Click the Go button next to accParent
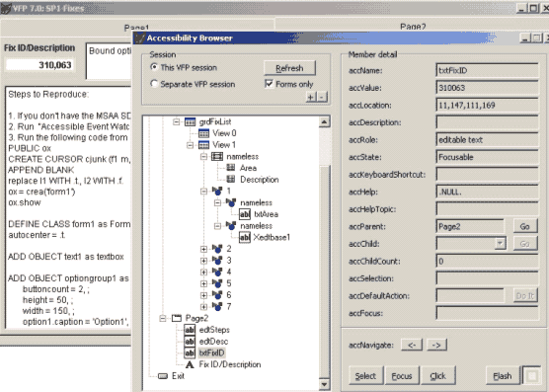Image resolution: width=549 pixels, height=392 pixels. tap(525, 226)
